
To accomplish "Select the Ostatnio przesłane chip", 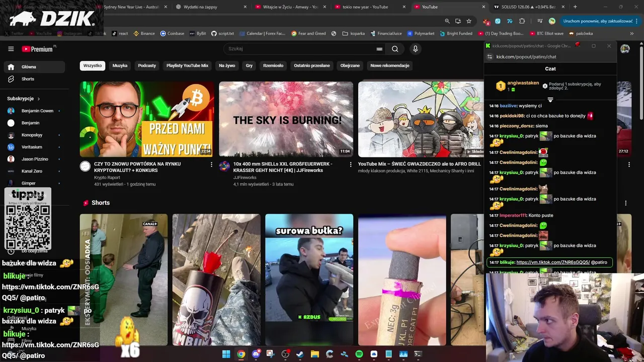I will (x=312, y=65).
